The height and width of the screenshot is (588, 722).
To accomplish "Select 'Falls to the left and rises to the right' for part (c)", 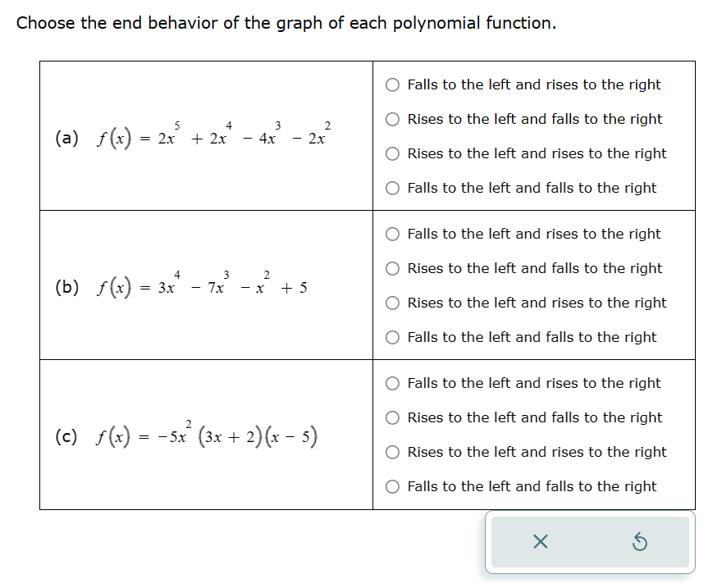I will tap(391, 383).
